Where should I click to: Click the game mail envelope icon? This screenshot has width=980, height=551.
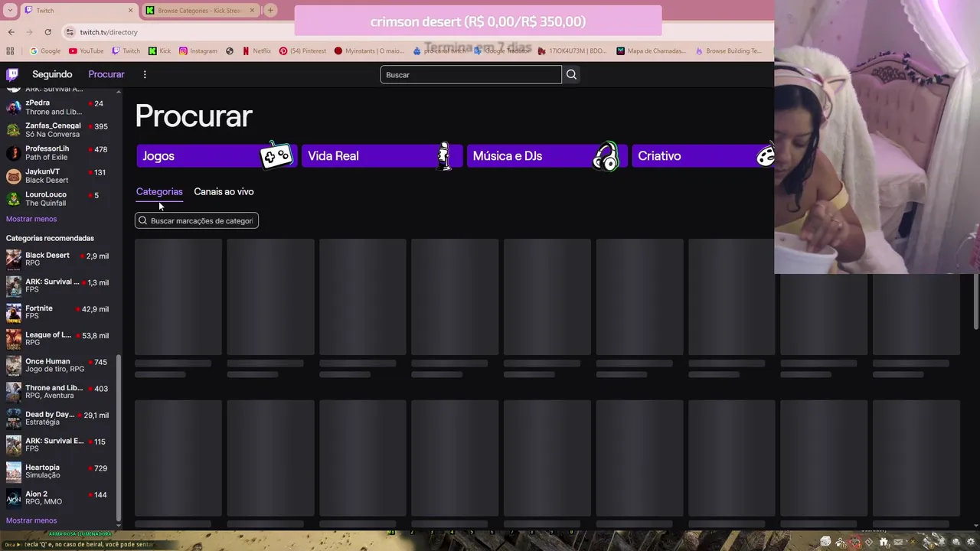898,543
